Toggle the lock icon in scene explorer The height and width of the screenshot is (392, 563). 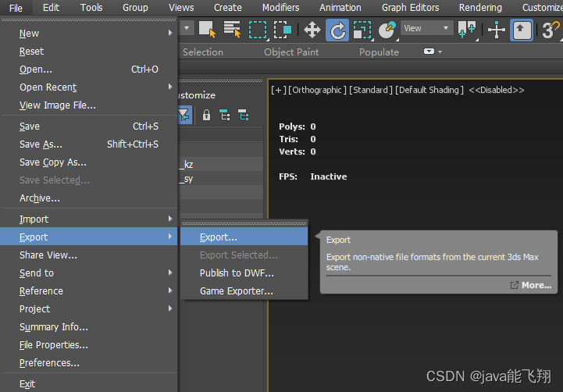click(x=206, y=115)
